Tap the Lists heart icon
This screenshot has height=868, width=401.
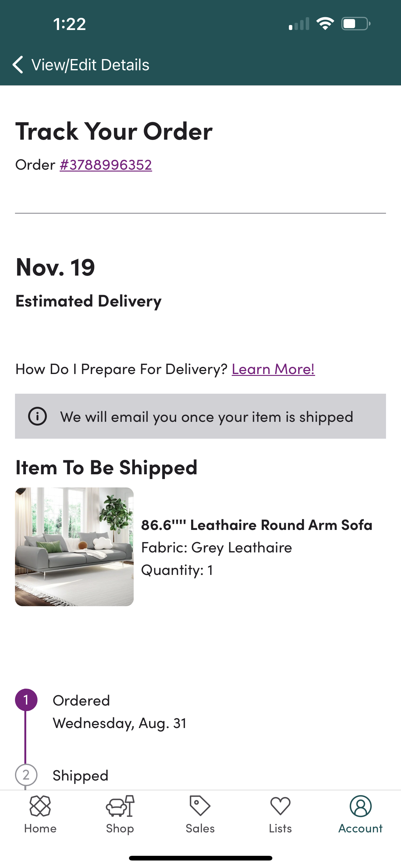tap(280, 806)
